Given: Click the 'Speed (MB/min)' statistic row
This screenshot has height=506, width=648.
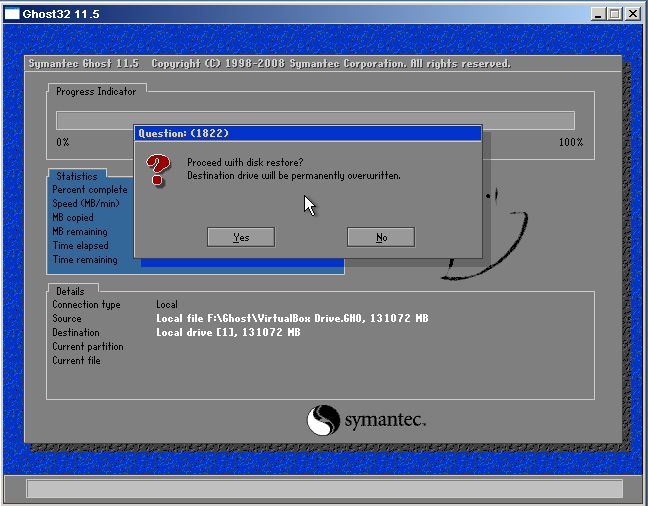Looking at the screenshot, I should tap(86, 203).
